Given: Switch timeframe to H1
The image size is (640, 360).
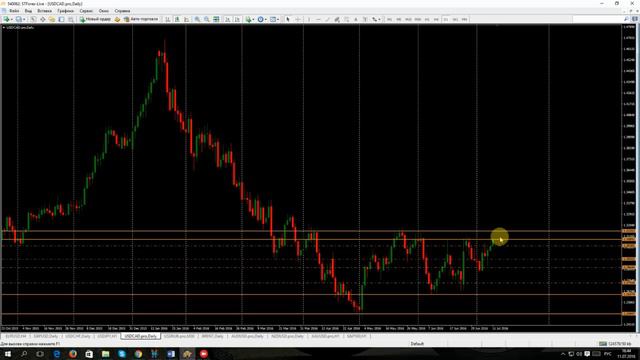Looking at the screenshot, I should tap(427, 19).
